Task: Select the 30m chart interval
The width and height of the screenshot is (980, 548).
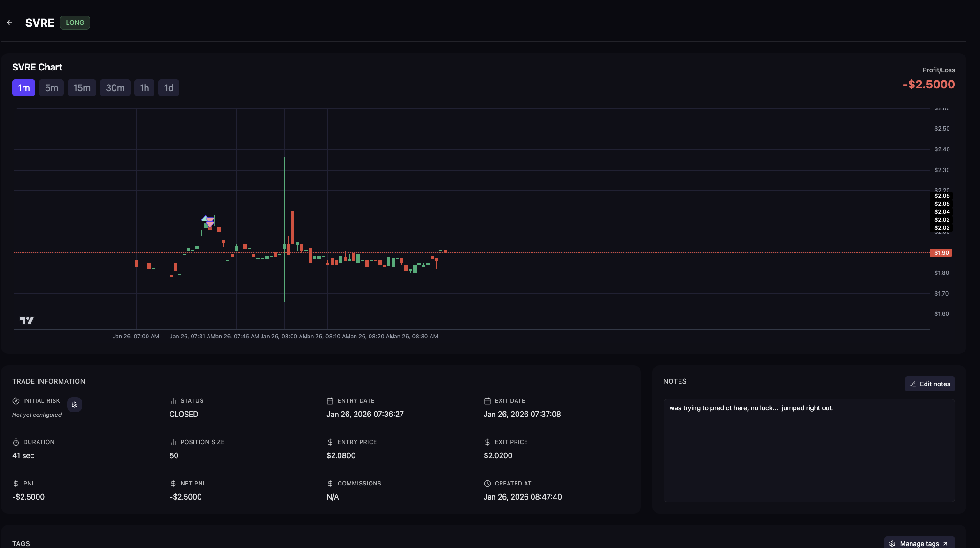Action: pos(115,88)
